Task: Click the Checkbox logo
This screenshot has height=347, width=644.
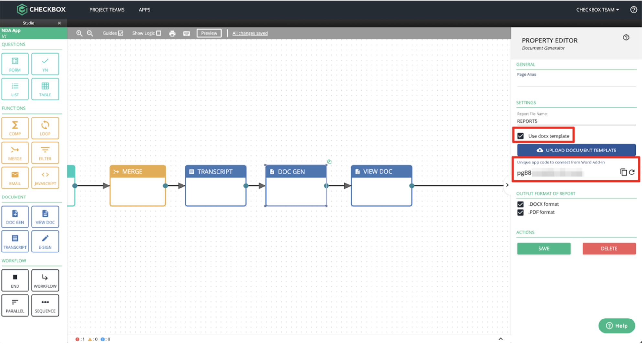Action: click(41, 9)
